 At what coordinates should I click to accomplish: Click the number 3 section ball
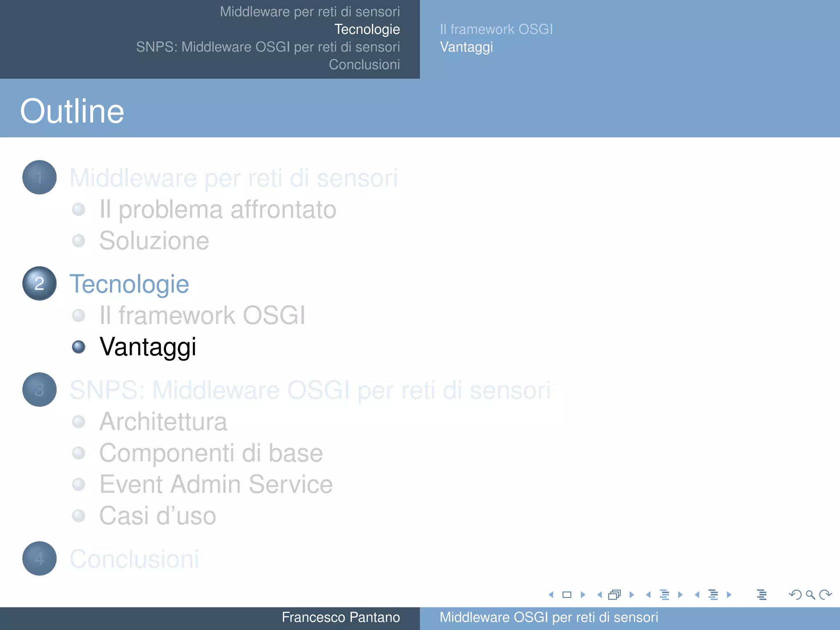[39, 390]
